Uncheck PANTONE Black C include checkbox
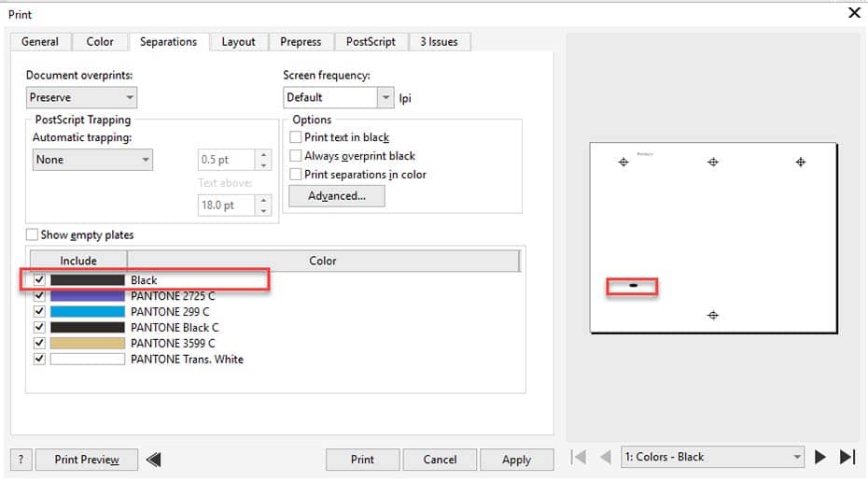This screenshot has height=482, width=868. coord(39,327)
